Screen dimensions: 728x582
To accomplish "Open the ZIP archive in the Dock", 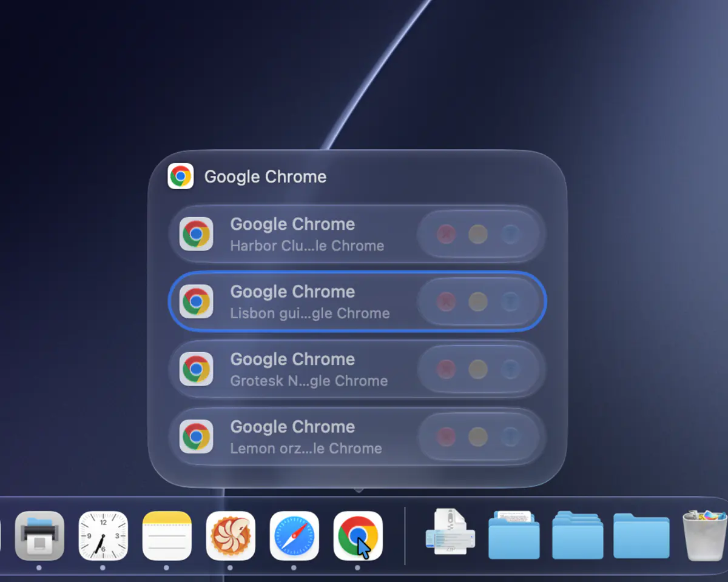I will point(450,532).
